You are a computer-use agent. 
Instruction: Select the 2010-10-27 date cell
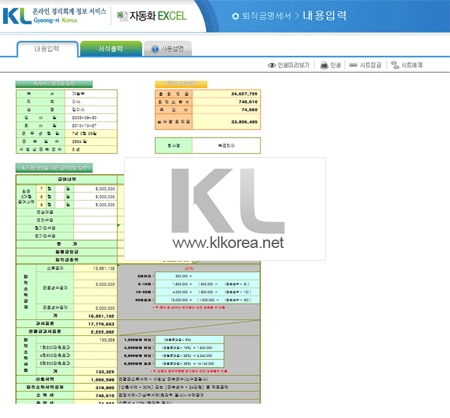(91, 126)
